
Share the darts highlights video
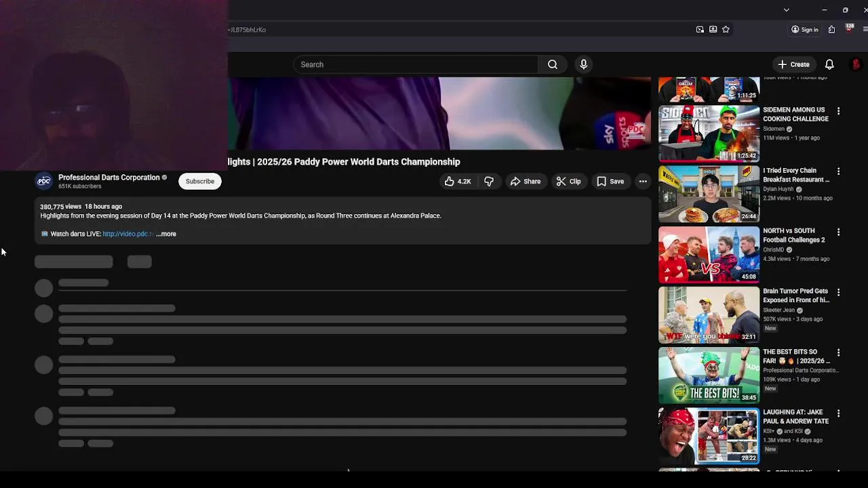[x=526, y=181]
